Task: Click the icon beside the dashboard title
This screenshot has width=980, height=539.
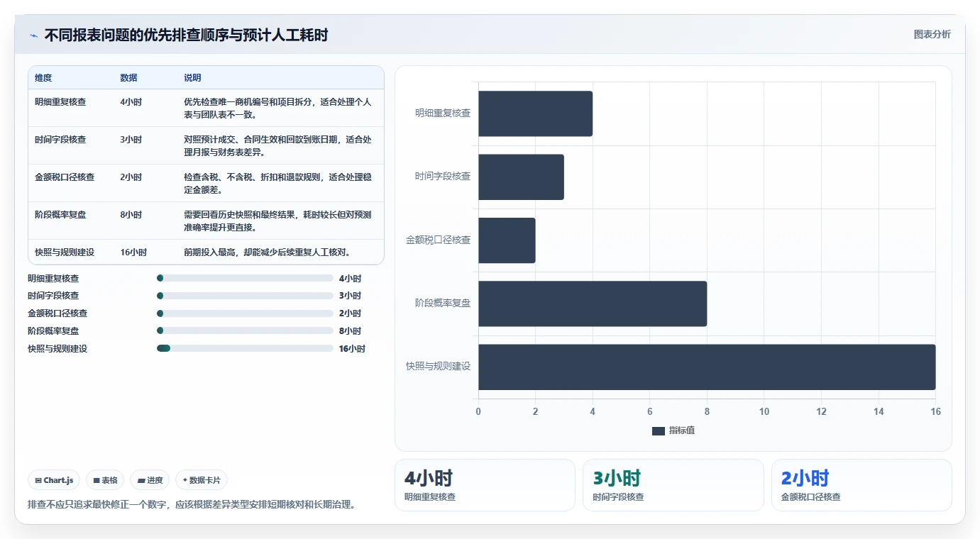Action: (33, 35)
